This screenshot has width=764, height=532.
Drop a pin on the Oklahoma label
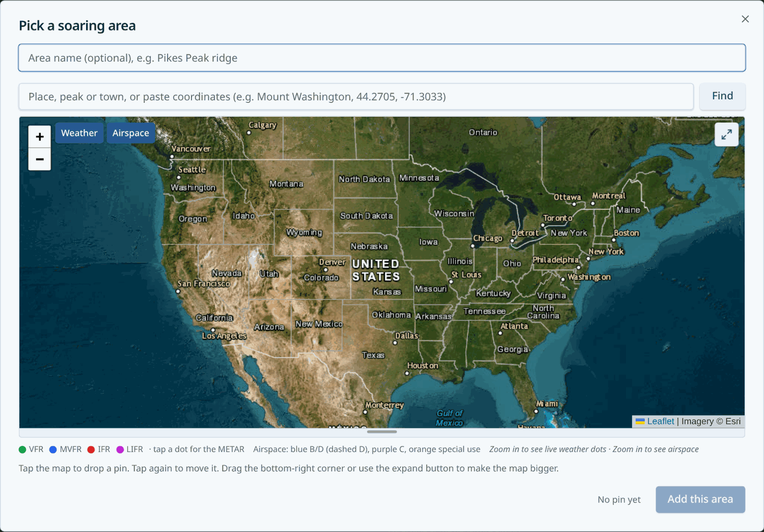[391, 315]
